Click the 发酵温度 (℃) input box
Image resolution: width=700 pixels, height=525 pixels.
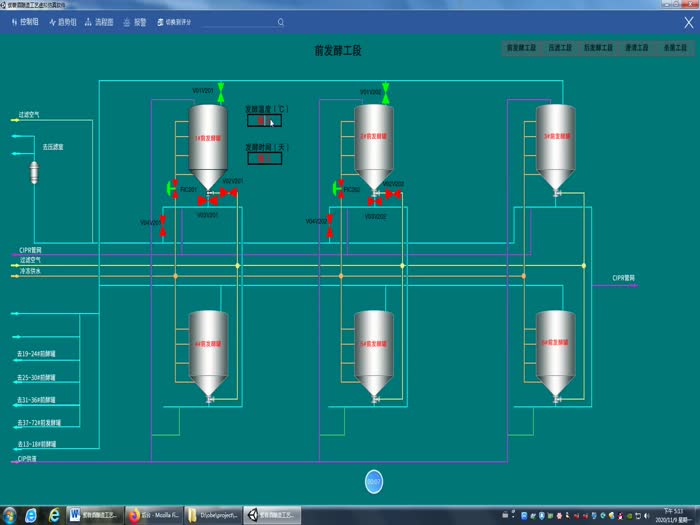point(264,121)
